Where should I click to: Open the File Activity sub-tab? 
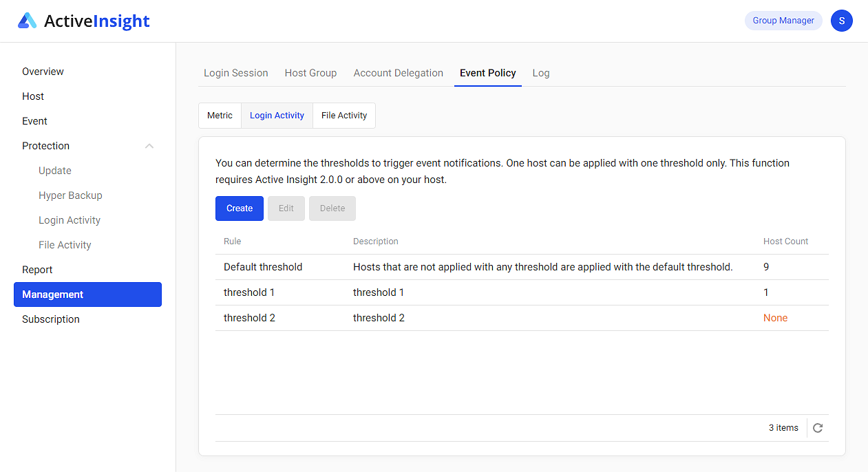[343, 115]
